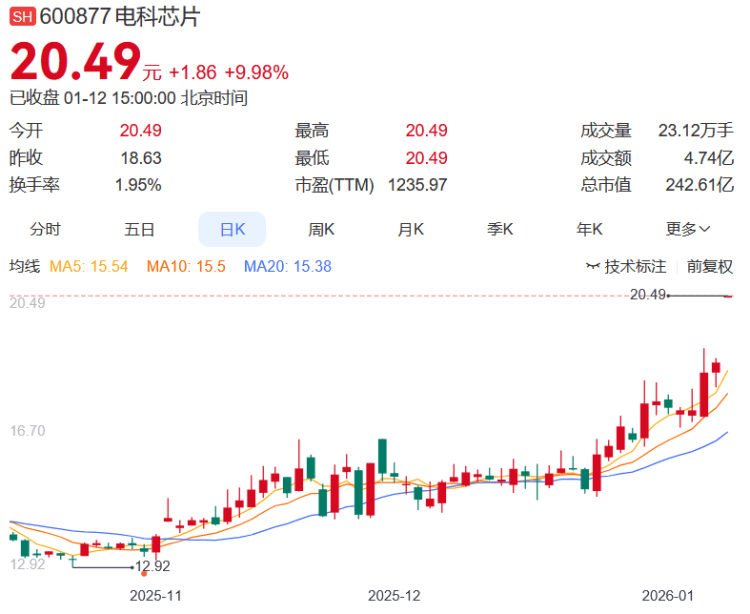Select the 周K chart tab
The height and width of the screenshot is (614, 750).
coord(321,230)
